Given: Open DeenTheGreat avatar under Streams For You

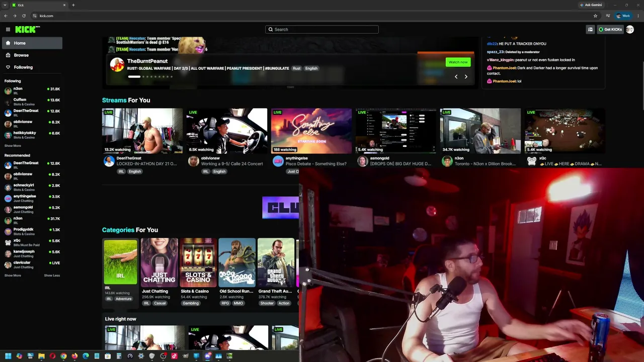Looking at the screenshot, I should (109, 161).
